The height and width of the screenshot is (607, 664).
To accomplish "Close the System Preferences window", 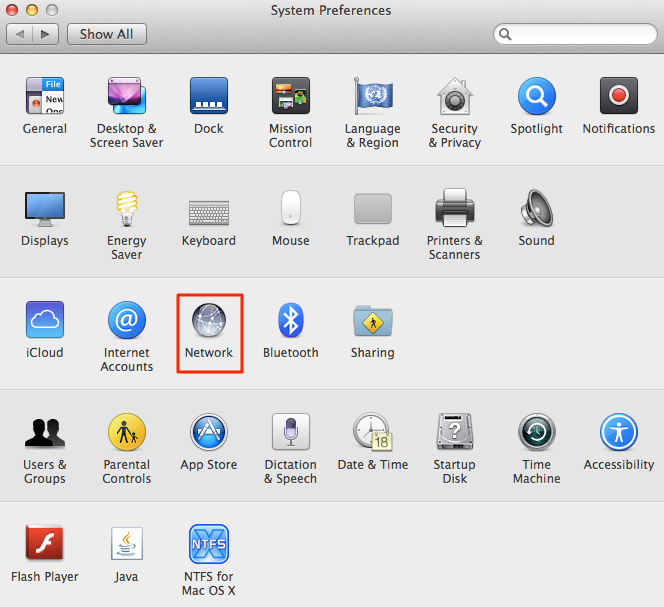I will (12, 9).
